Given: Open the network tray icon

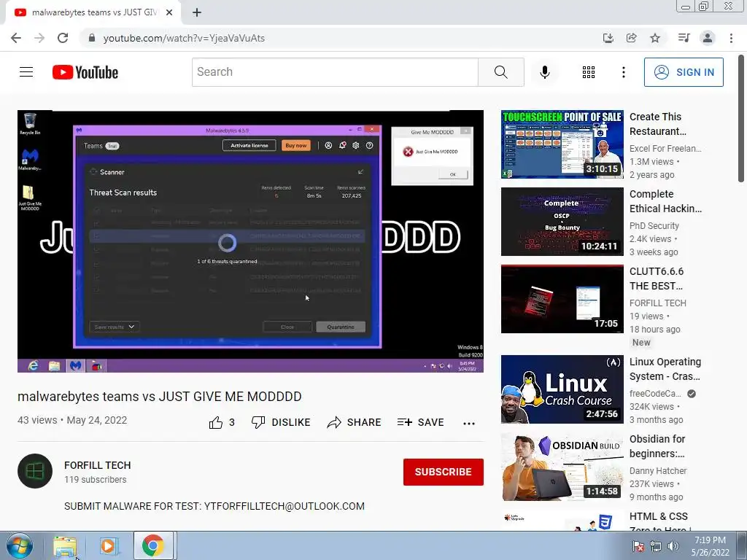Looking at the screenshot, I should point(656,546).
